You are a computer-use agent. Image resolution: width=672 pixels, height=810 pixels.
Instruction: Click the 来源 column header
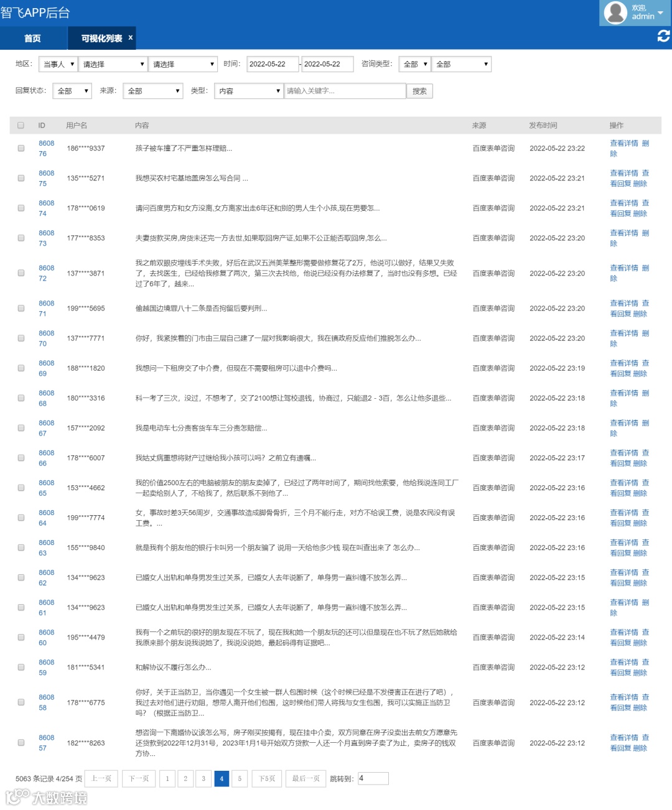point(479,126)
